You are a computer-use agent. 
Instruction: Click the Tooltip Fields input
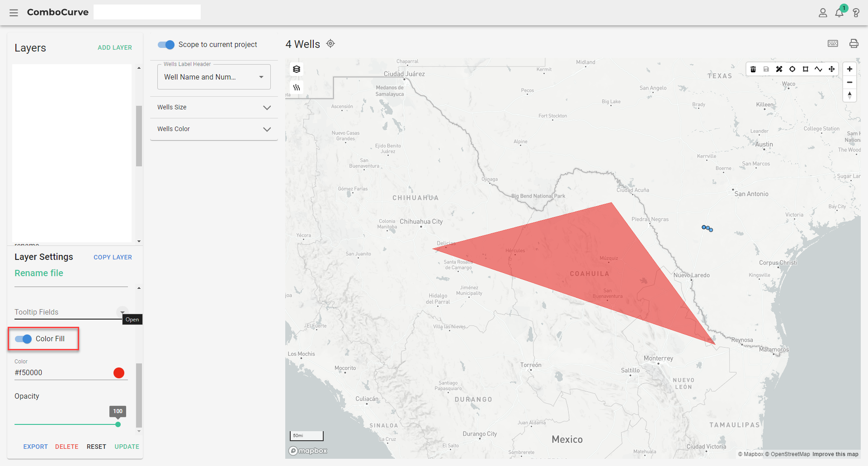(66, 312)
